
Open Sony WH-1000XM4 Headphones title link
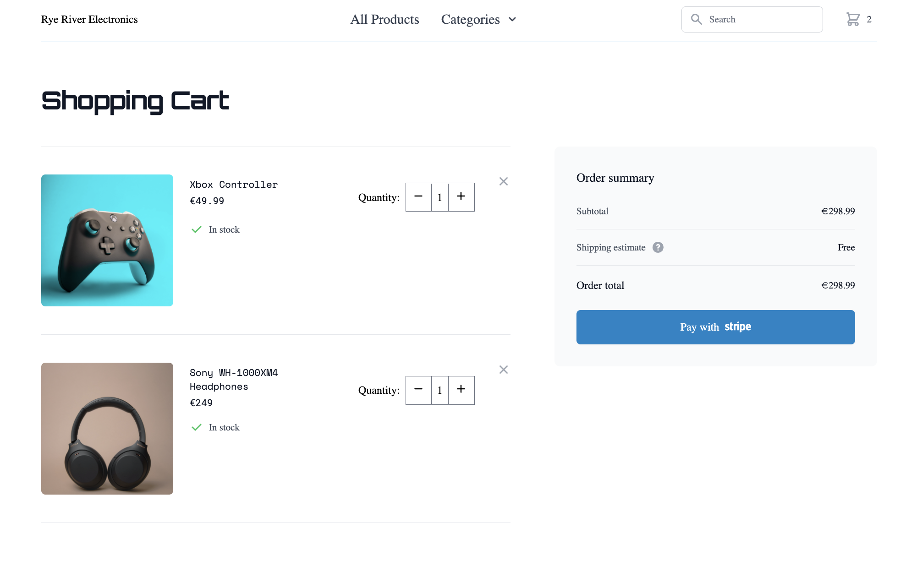tap(234, 380)
